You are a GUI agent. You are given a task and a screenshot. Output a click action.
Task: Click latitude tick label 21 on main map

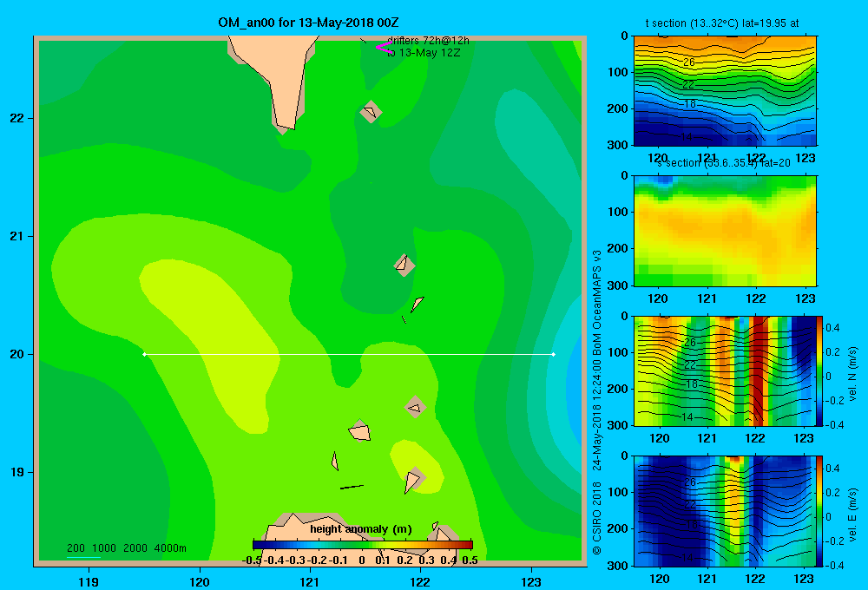(x=17, y=236)
